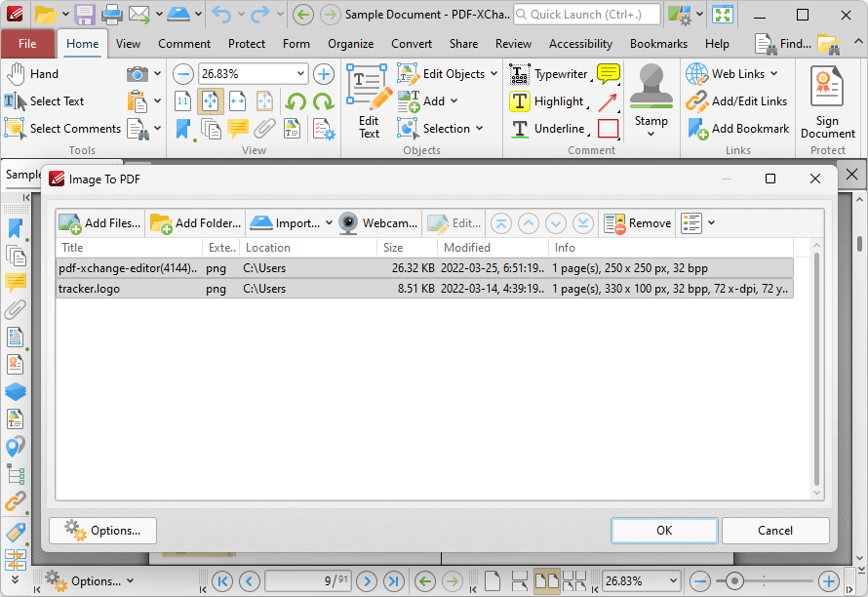Switch to the Comment ribbon tab
The width and height of the screenshot is (868, 597).
point(184,44)
